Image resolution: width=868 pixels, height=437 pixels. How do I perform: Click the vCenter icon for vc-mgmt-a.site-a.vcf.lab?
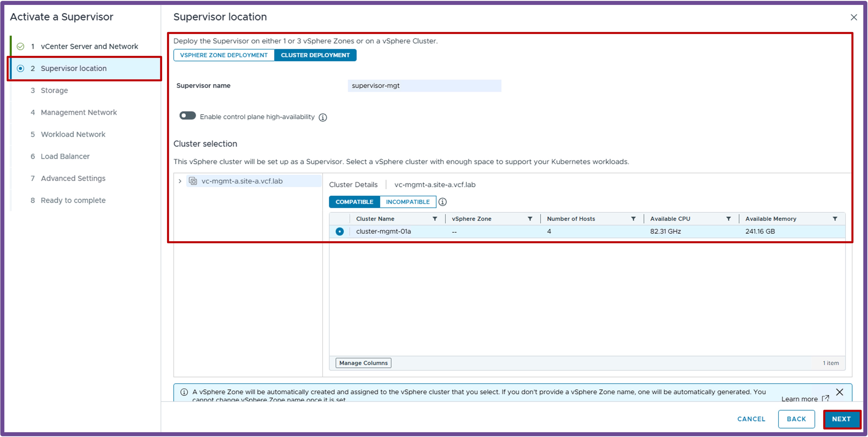[x=193, y=181]
